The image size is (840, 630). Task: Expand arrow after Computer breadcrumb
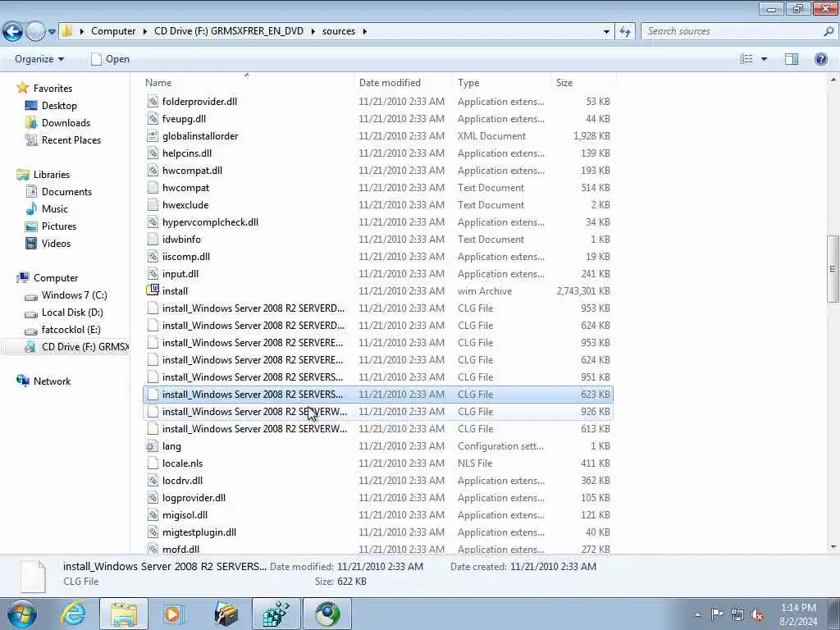tap(145, 32)
